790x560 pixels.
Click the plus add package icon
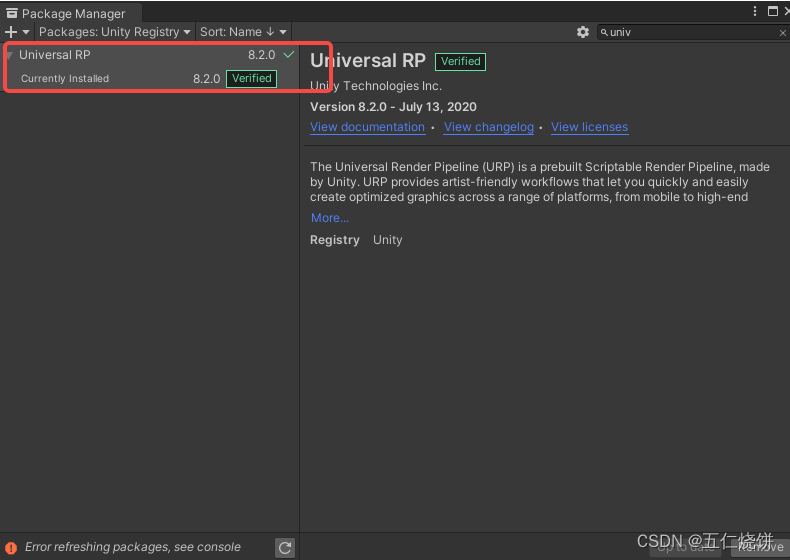[x=11, y=32]
